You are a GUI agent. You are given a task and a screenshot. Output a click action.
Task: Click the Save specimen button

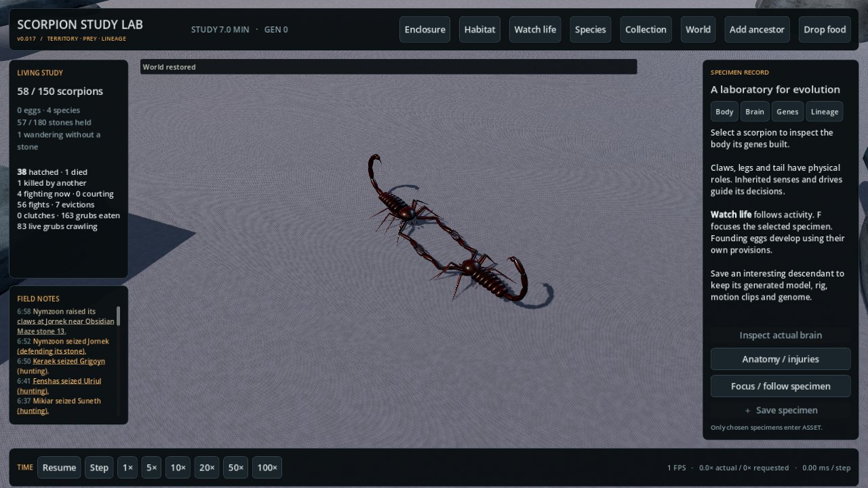coord(781,410)
